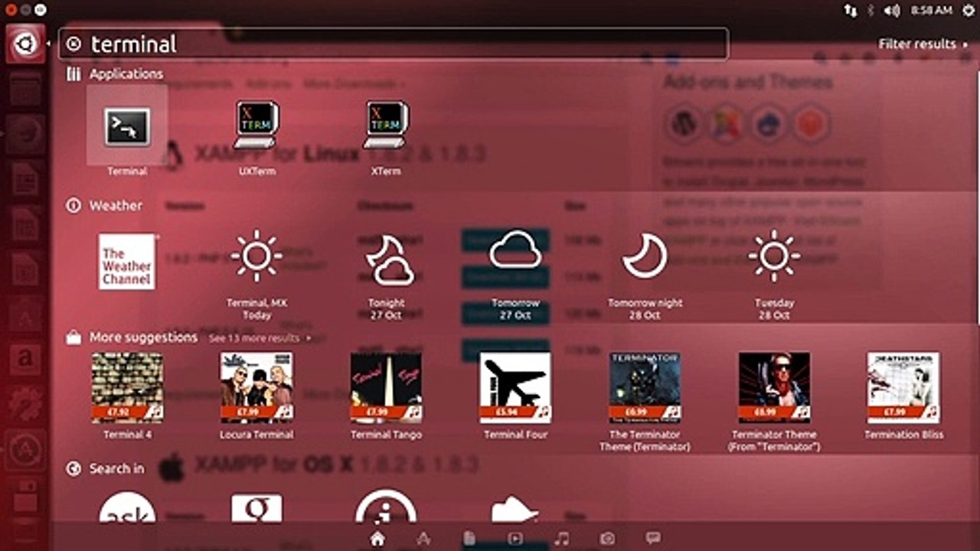Switch to the Applications lens
980x551 pixels.
click(x=423, y=539)
